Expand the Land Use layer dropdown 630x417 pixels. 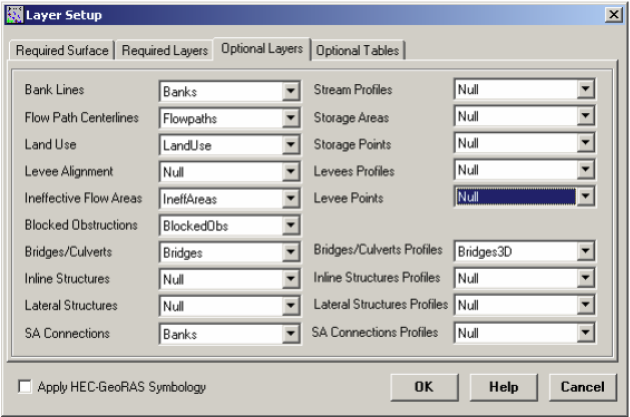(290, 146)
